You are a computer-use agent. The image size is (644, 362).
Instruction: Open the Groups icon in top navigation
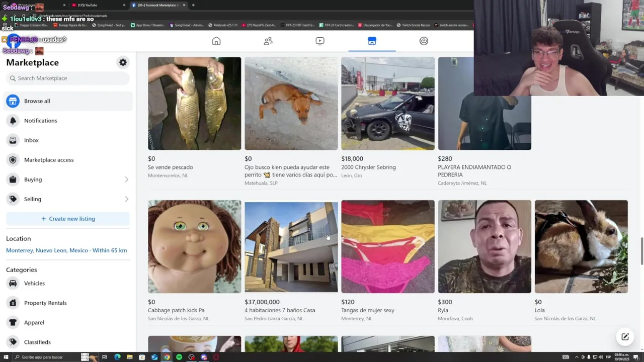424,41
